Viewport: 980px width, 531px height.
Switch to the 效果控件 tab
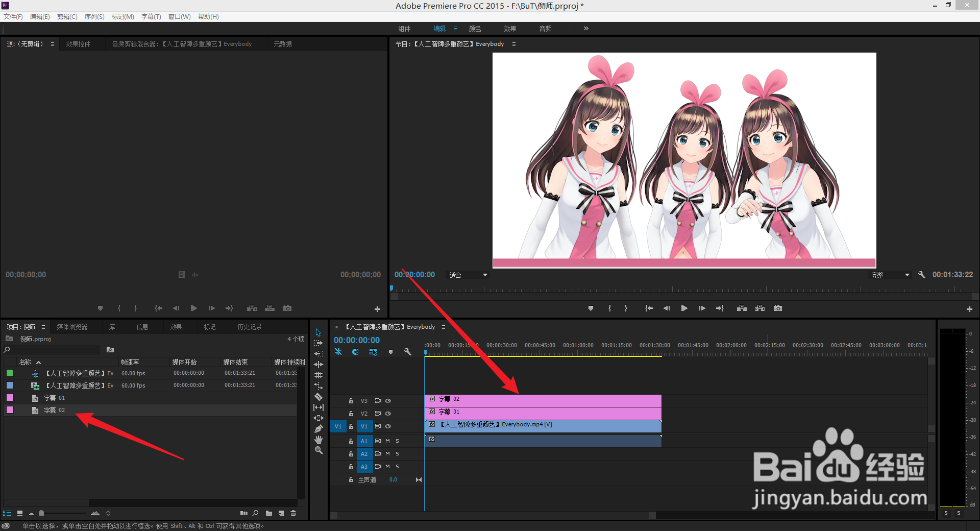tap(78, 44)
